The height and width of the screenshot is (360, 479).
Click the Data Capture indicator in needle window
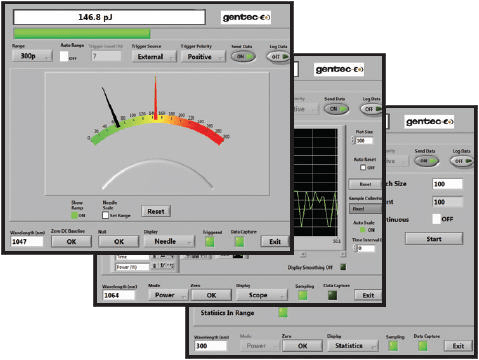point(239,242)
